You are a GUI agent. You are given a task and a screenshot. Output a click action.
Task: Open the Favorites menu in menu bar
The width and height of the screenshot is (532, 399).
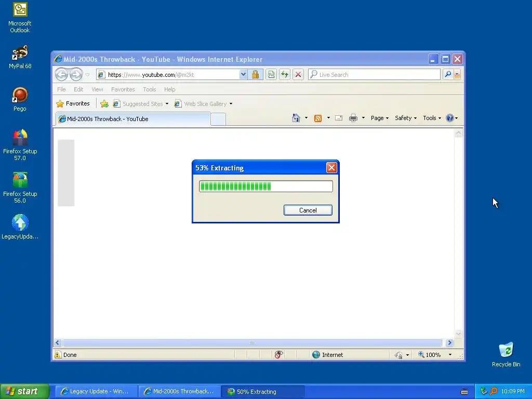click(123, 89)
